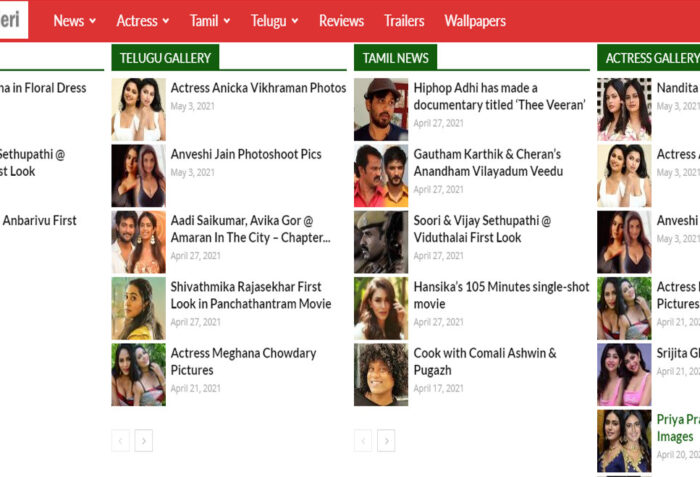Select Shivathmika Rajasekhar First Look thumbnail

click(138, 308)
